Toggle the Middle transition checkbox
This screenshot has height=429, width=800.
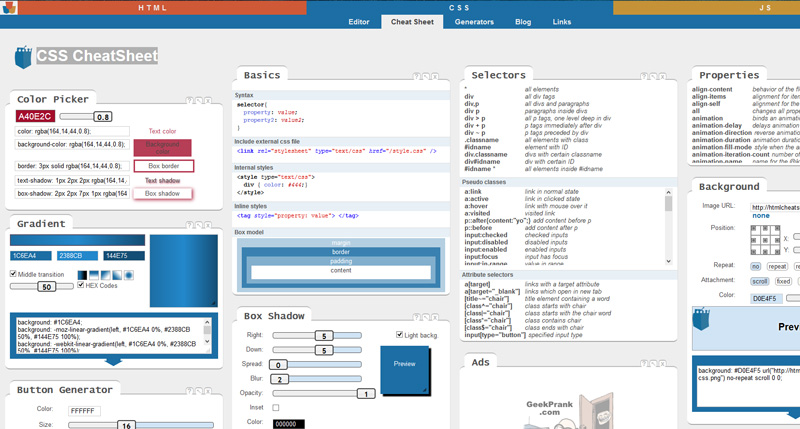13,274
